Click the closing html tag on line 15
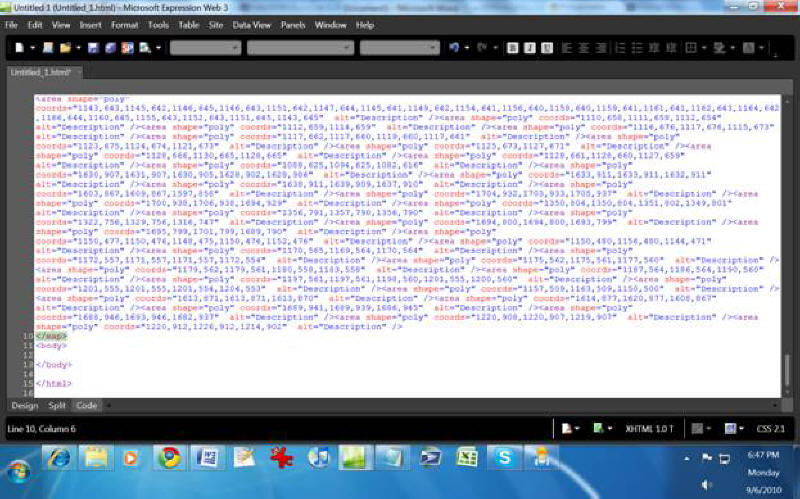 coord(54,383)
